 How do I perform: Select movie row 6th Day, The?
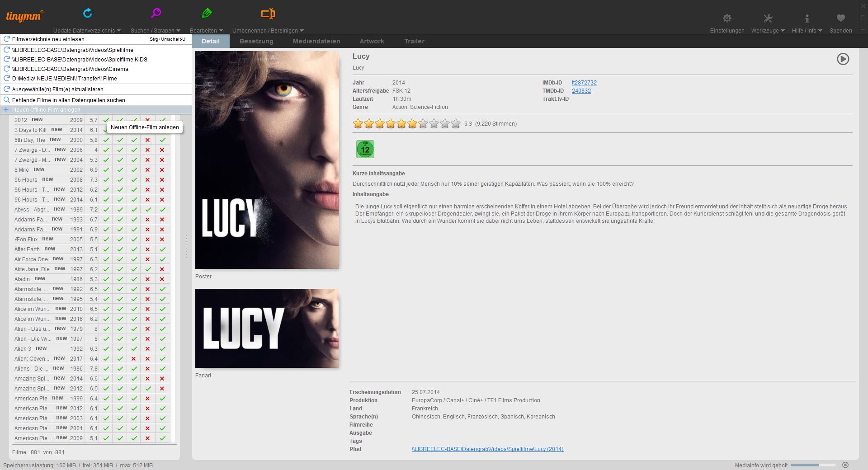(x=92, y=140)
